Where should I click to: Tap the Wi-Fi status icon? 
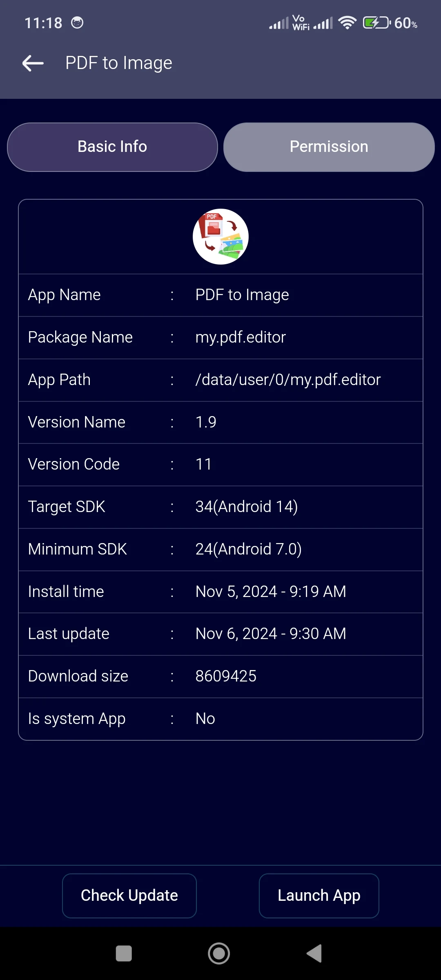(x=347, y=22)
